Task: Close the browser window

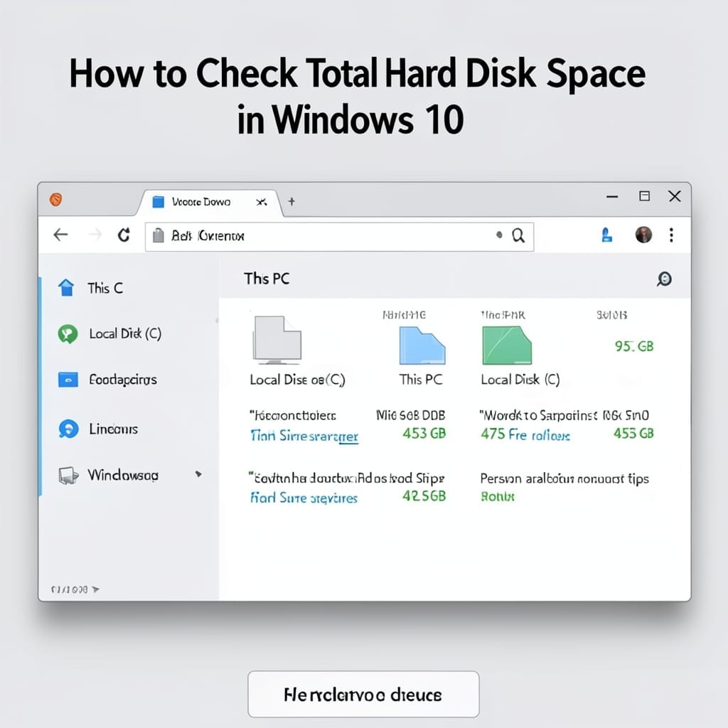Action: [675, 196]
